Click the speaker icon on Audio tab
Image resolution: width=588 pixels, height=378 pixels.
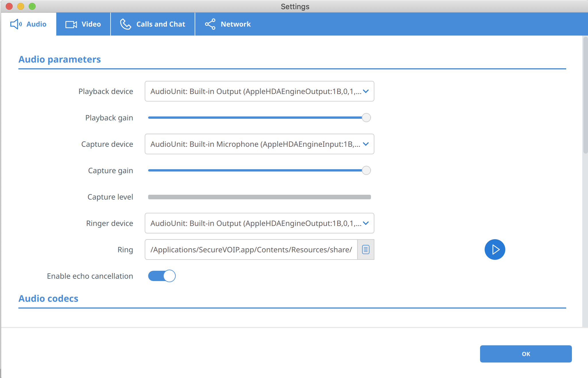click(16, 24)
